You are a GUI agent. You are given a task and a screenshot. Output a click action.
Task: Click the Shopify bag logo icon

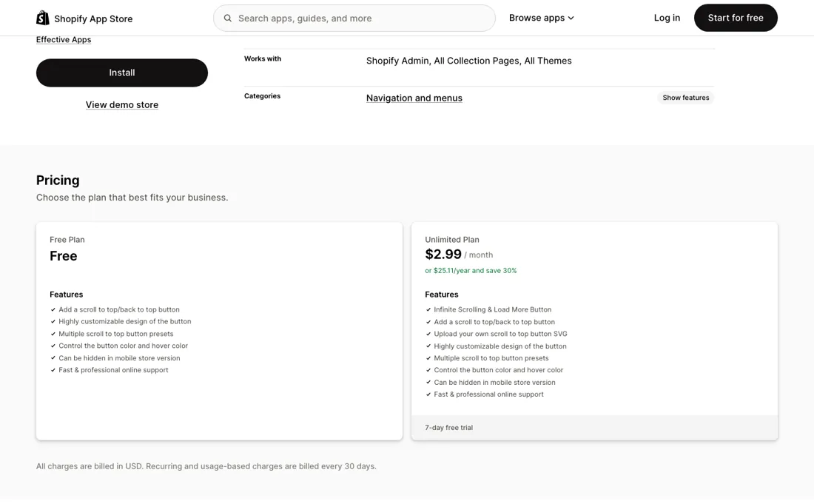click(x=43, y=19)
